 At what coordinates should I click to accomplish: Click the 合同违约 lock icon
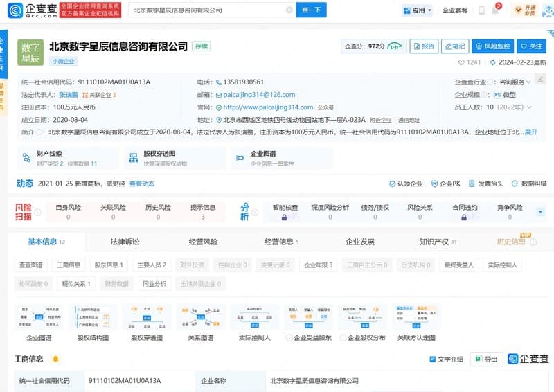(464, 217)
